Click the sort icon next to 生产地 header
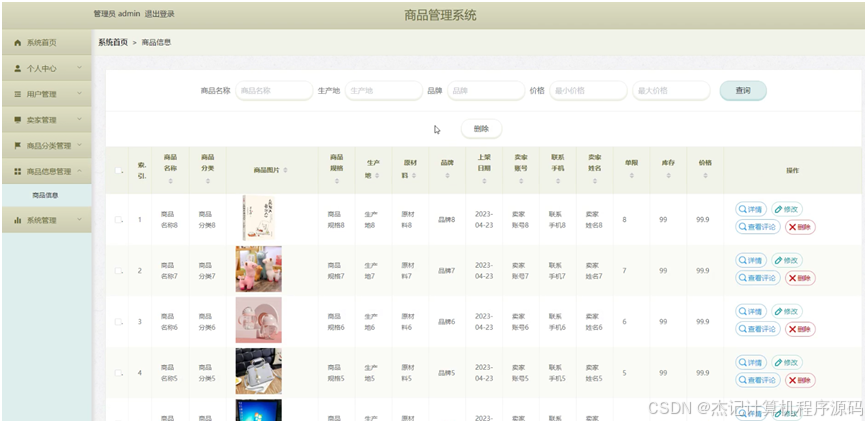The width and height of the screenshot is (867, 423). (x=377, y=175)
